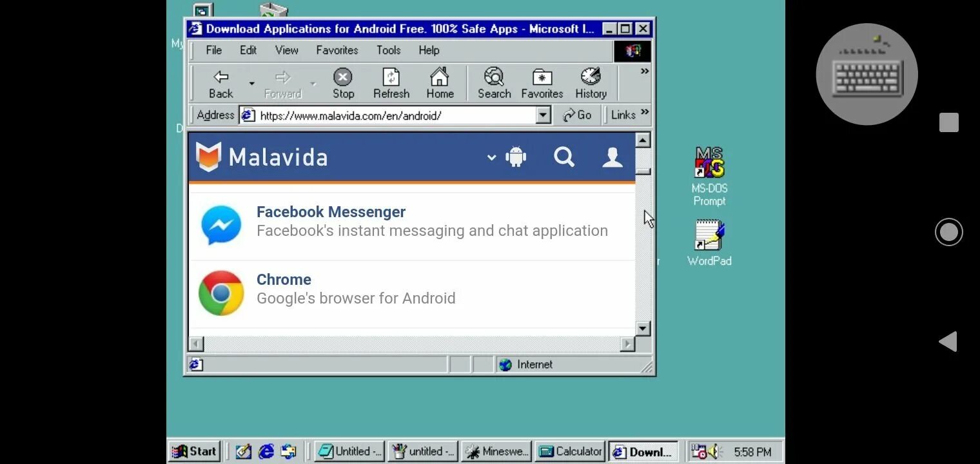Click the horizontal scrollbar left arrow

point(197,344)
